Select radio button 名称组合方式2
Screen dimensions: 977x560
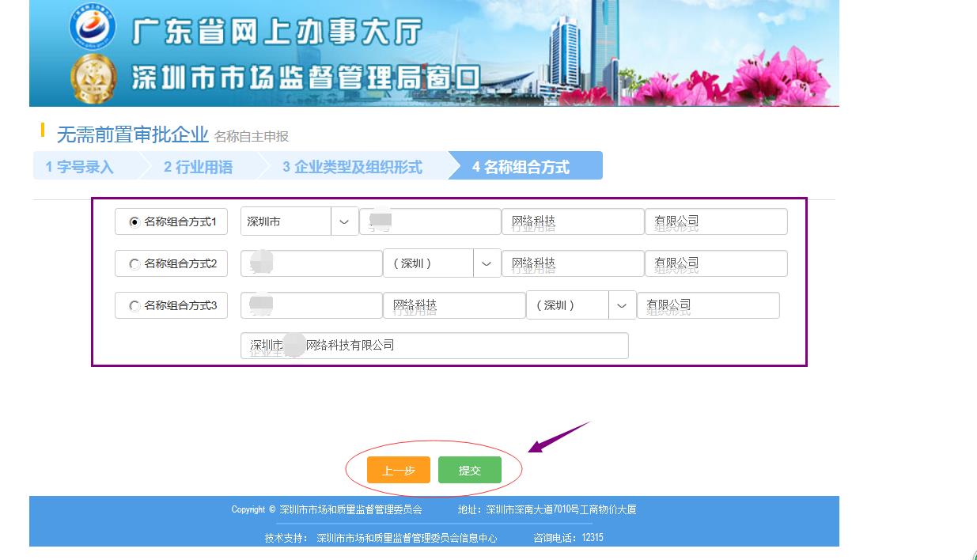[x=134, y=264]
